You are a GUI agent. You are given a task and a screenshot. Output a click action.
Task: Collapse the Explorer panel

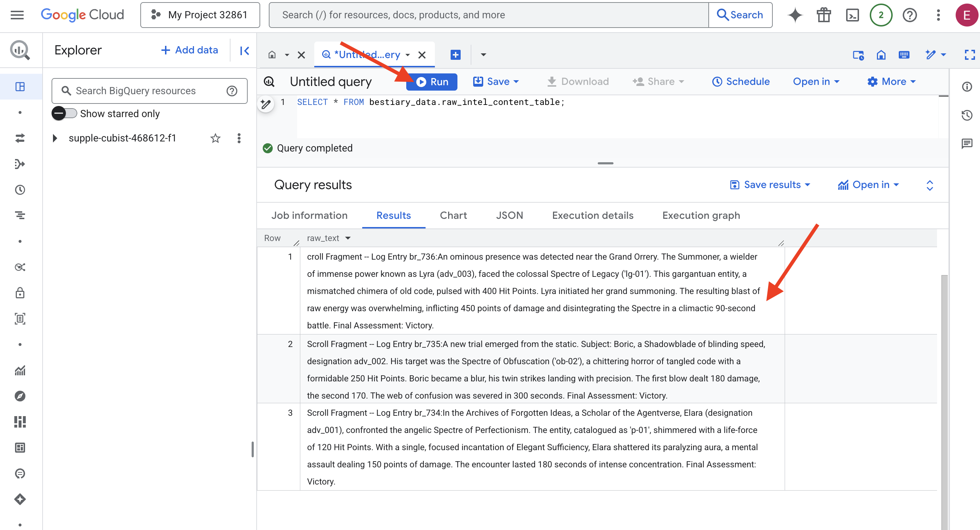[x=244, y=50]
